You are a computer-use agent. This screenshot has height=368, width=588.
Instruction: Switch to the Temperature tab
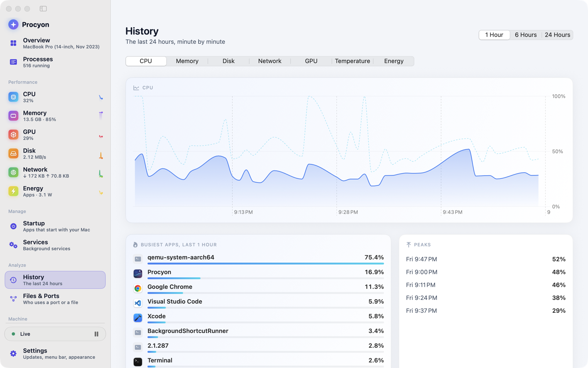[352, 61]
